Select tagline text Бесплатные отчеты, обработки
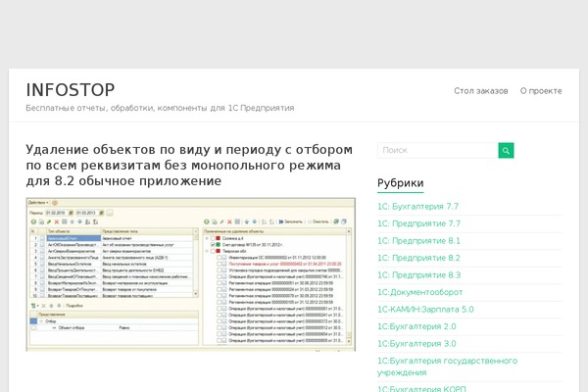The image size is (588, 392). [x=90, y=108]
